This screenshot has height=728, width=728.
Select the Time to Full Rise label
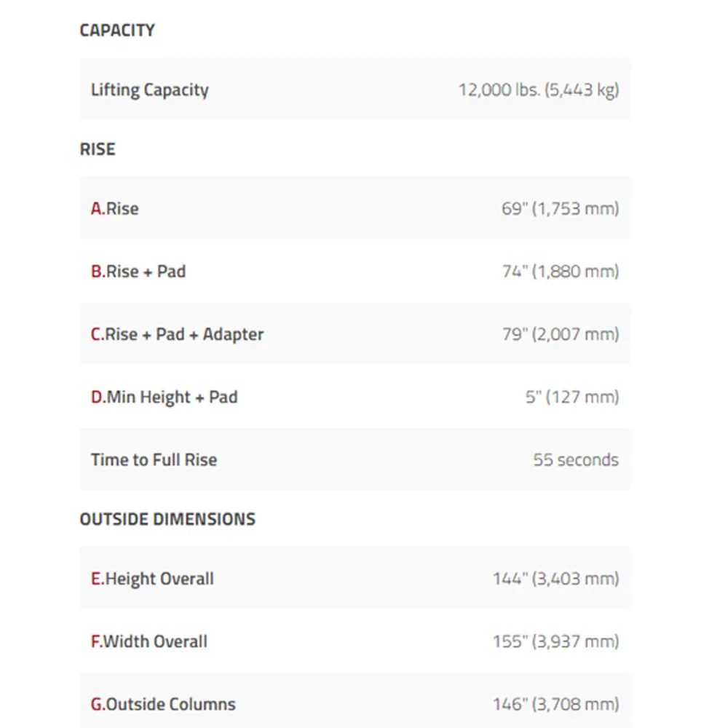coord(154,459)
